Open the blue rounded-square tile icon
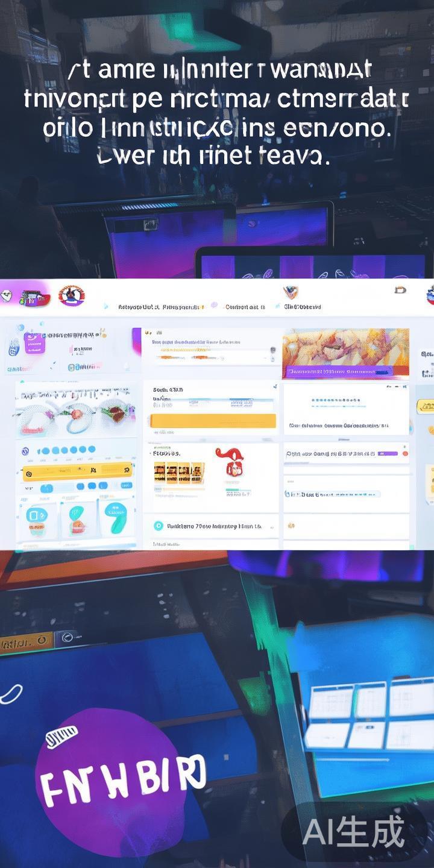This screenshot has height=868, width=434. tap(36, 516)
